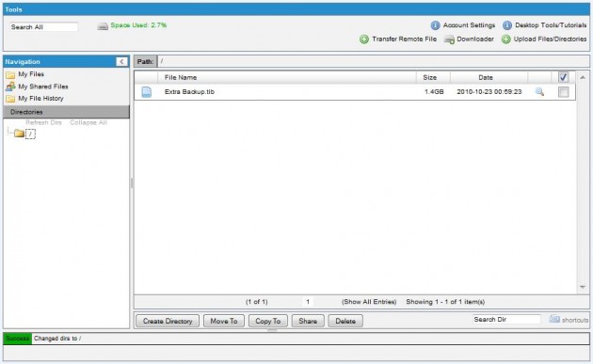Click the Move To button
The height and width of the screenshot is (364, 593).
tap(224, 321)
